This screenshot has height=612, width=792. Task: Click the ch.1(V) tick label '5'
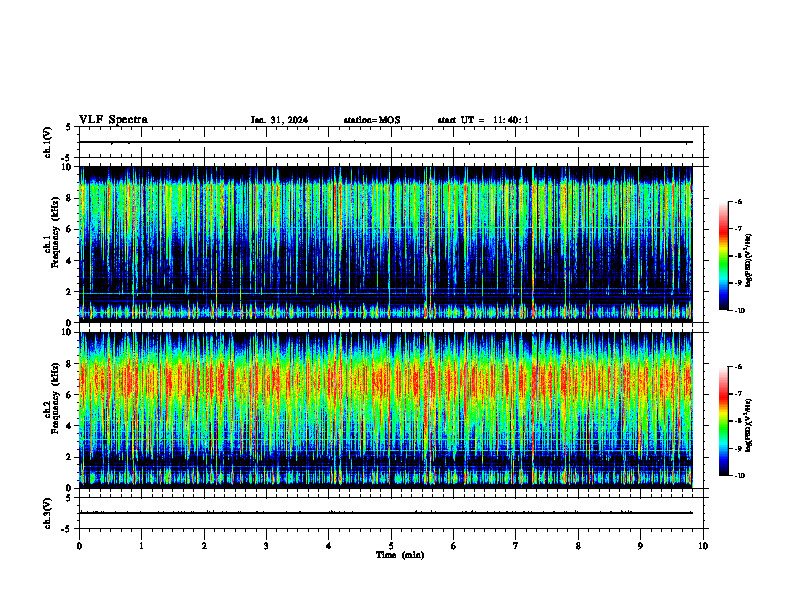[69, 127]
